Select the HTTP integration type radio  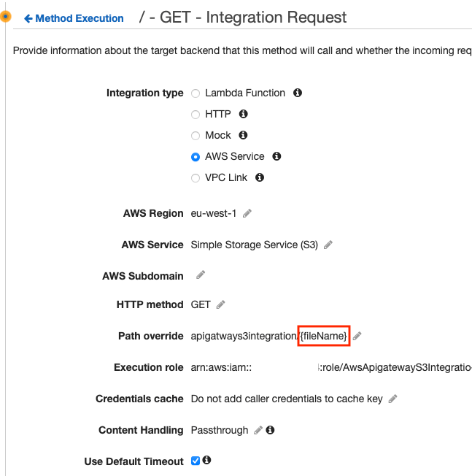tap(195, 115)
